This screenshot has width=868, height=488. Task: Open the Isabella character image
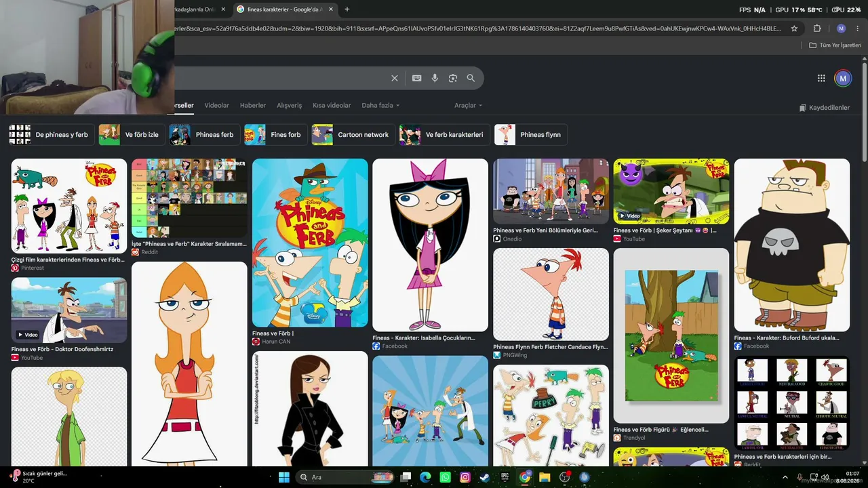430,245
